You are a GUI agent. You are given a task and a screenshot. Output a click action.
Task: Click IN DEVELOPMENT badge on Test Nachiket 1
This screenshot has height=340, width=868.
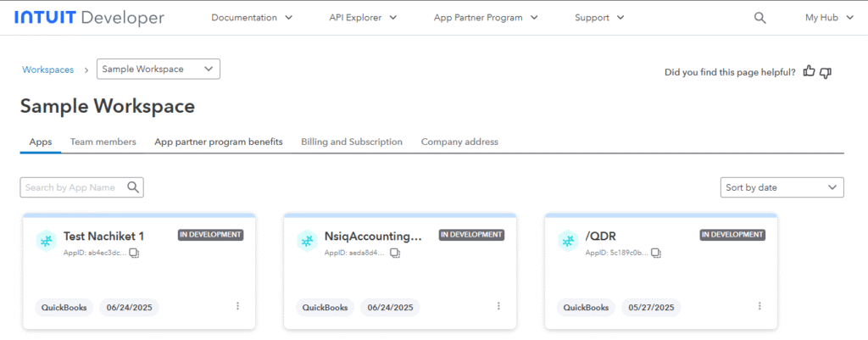pos(211,235)
